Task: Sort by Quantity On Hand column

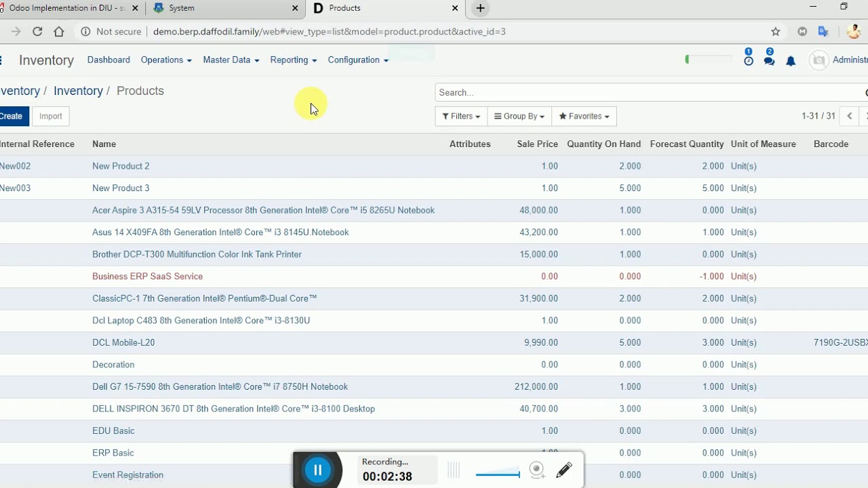Action: pyautogui.click(x=604, y=144)
